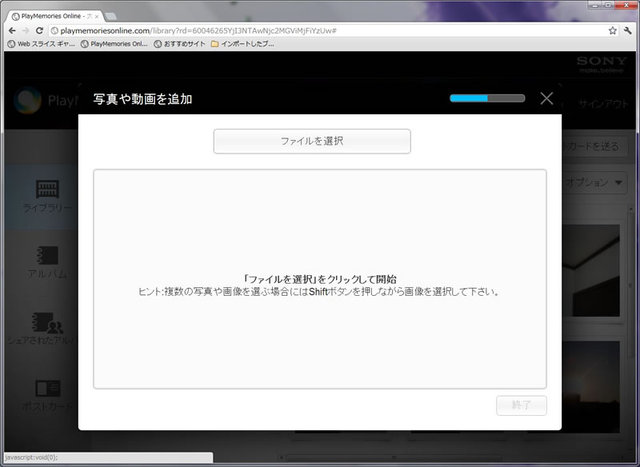Click the ファイルを選択 (select file) button
Viewport: 640px width, 467px height.
(x=312, y=141)
